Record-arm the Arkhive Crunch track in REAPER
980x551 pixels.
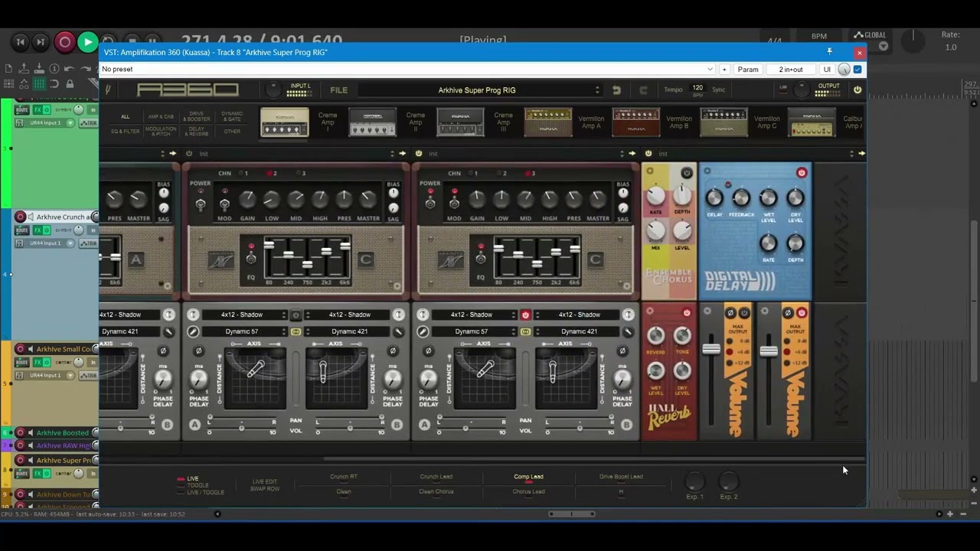click(x=20, y=217)
